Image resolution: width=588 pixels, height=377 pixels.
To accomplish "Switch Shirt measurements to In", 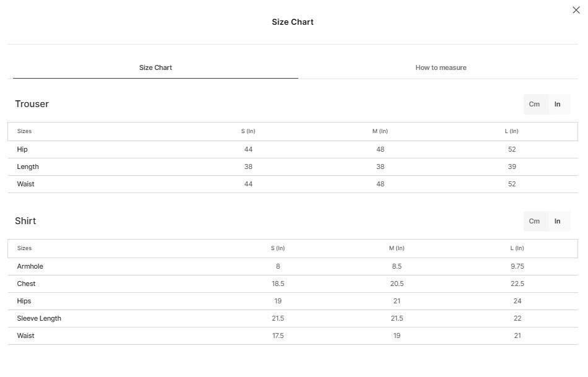I will click(x=557, y=222).
